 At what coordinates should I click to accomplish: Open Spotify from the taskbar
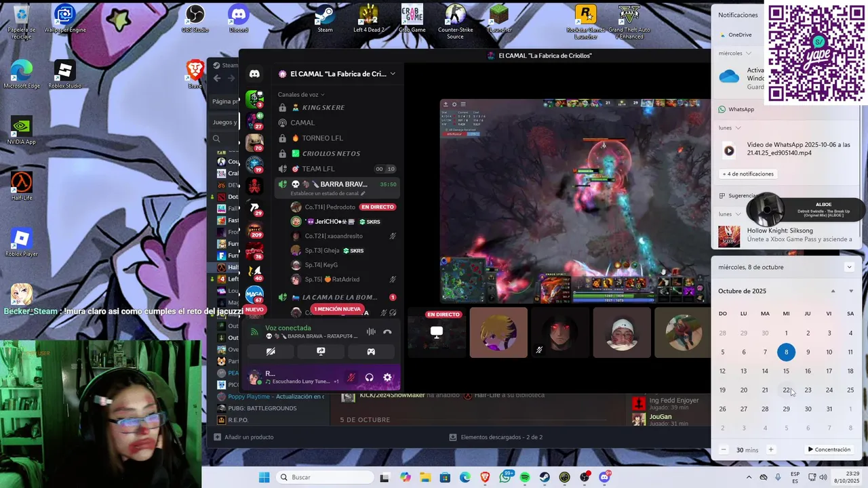coord(525,477)
